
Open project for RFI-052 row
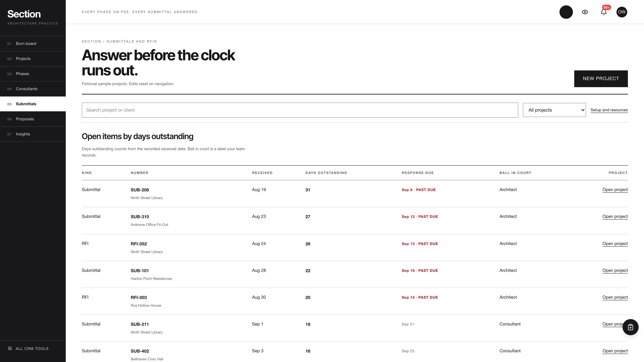[x=615, y=244]
